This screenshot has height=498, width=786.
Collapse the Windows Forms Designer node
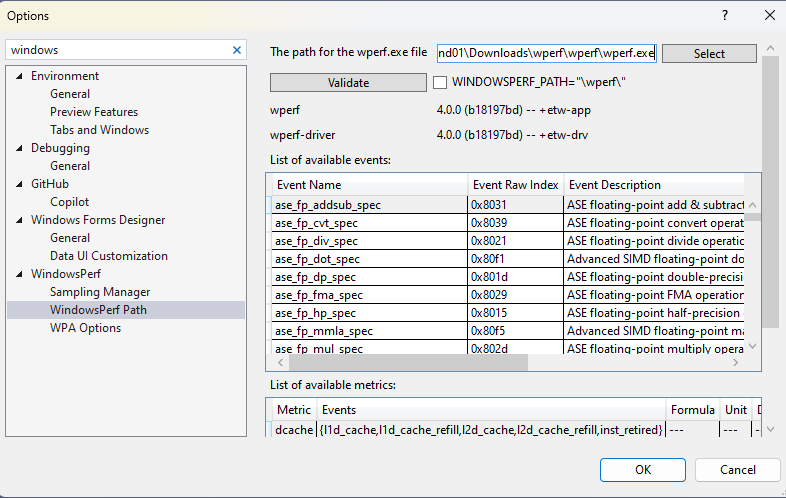tap(20, 220)
